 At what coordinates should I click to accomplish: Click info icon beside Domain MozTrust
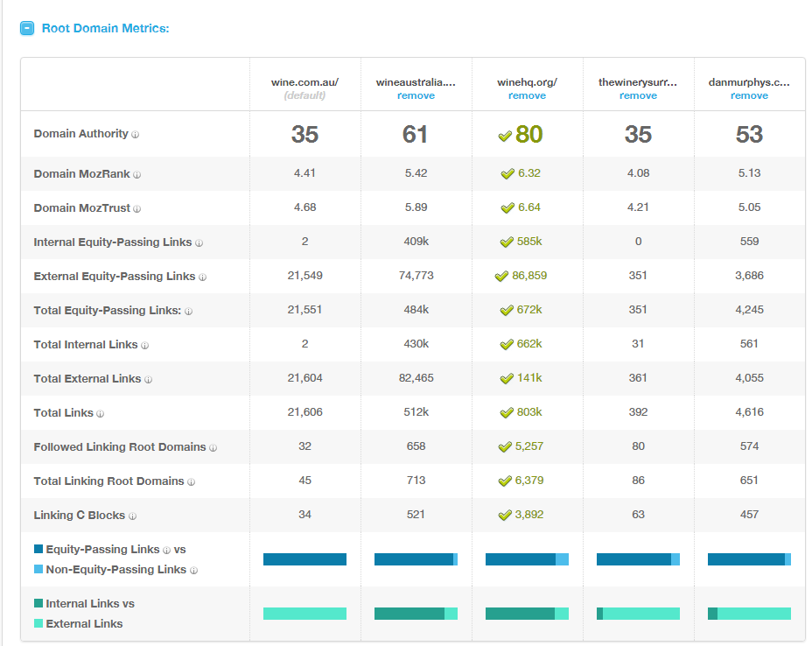tap(136, 209)
